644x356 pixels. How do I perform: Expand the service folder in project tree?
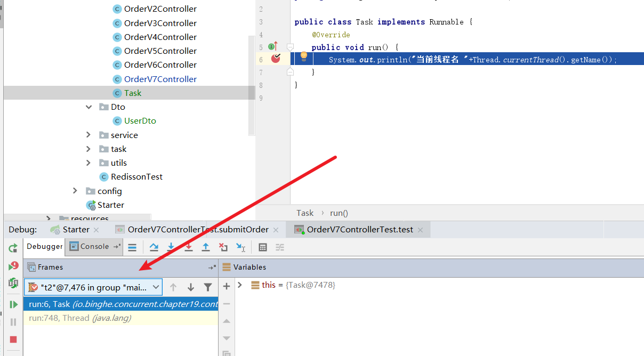click(88, 135)
